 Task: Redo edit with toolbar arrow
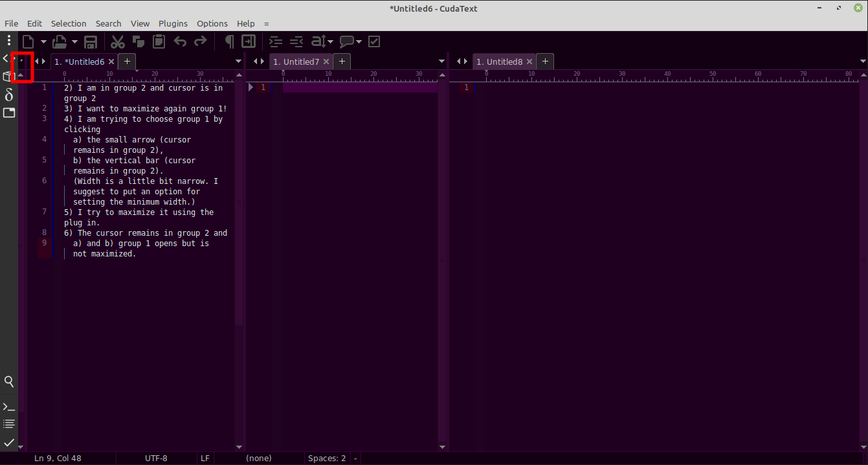coord(201,41)
